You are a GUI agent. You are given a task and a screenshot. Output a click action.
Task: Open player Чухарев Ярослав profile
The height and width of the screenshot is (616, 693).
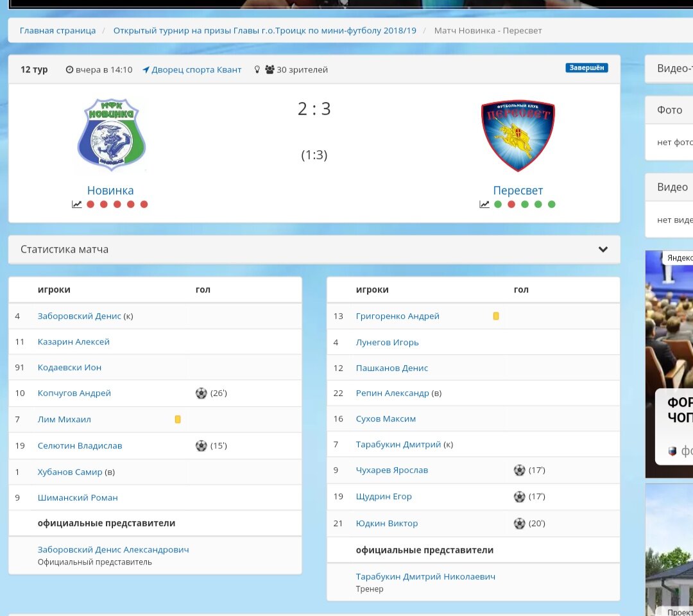392,470
